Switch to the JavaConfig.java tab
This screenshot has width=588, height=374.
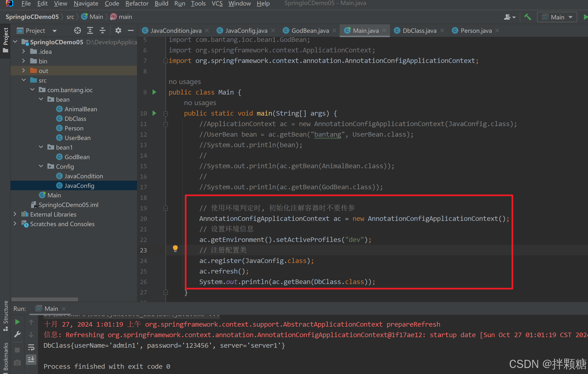[246, 30]
